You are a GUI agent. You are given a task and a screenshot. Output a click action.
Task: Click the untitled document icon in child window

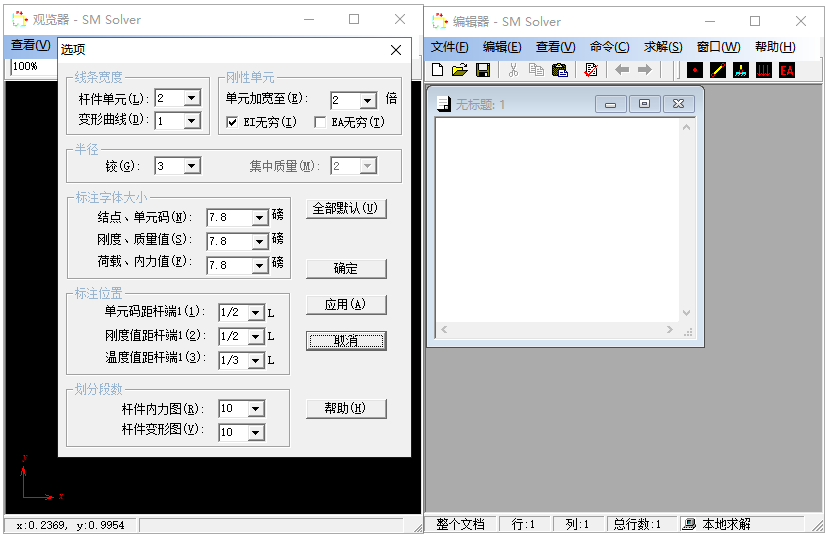coord(444,104)
